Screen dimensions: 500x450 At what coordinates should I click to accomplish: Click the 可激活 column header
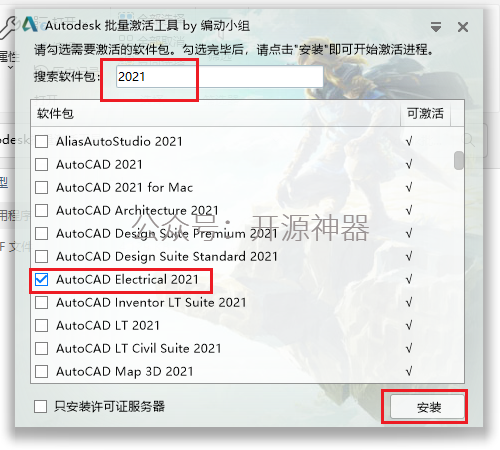click(x=425, y=114)
